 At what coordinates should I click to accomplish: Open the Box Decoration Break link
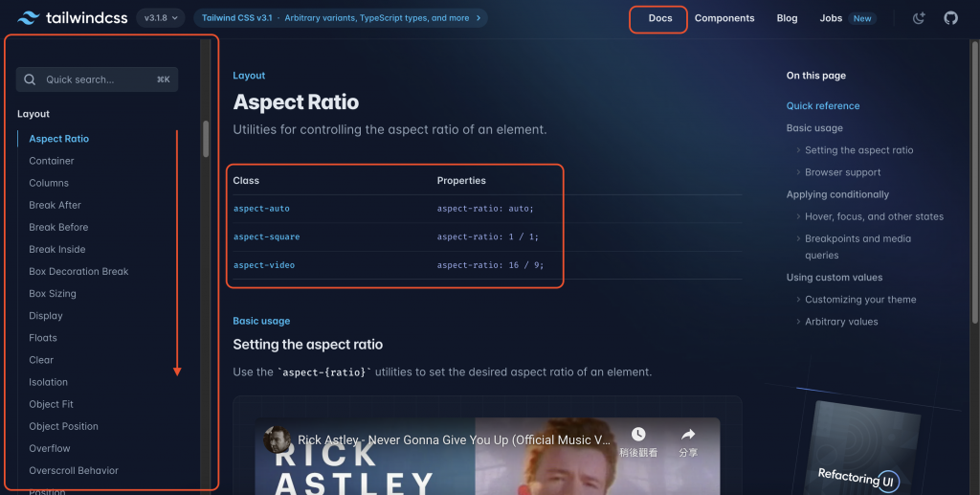pyautogui.click(x=78, y=271)
